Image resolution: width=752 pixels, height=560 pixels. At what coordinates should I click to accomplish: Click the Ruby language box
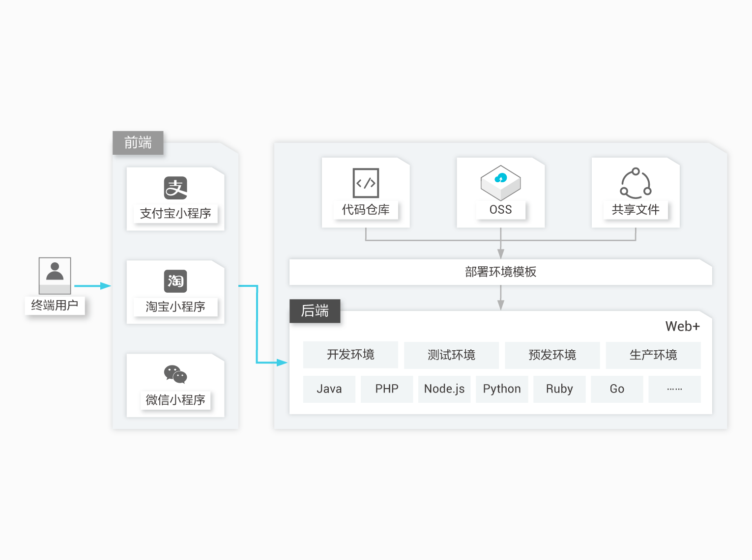point(559,389)
